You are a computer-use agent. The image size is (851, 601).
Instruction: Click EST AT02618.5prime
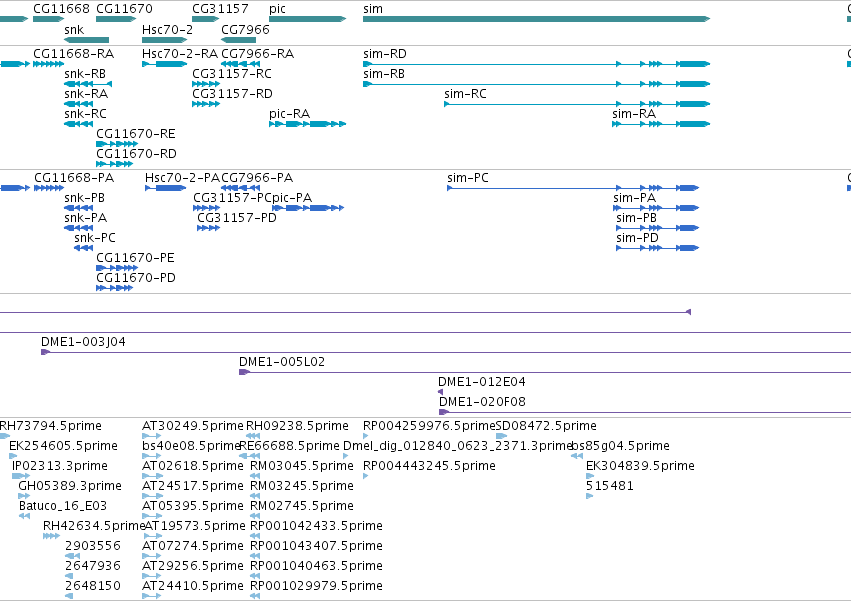coord(151,477)
